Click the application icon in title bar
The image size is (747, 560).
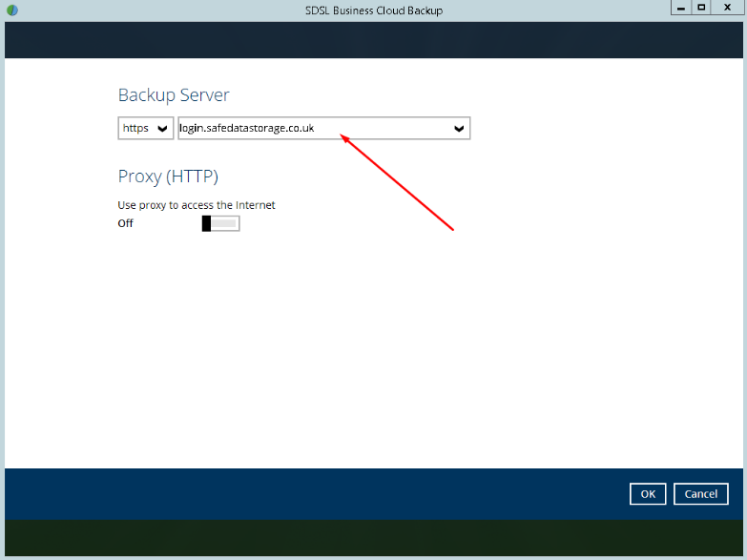(x=12, y=10)
